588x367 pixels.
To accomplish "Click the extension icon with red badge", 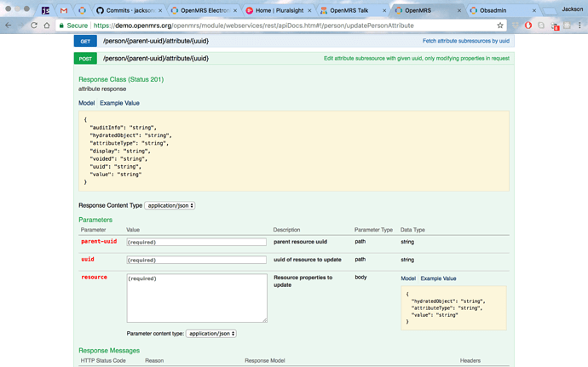I will point(555,26).
